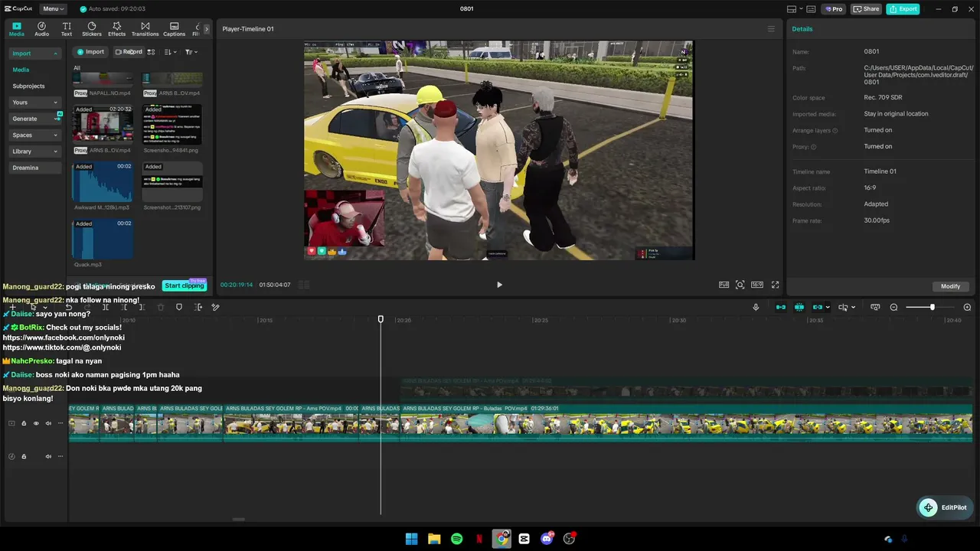Click the Redo arrow in timeline toolbar
This screenshot has width=980, height=551.
click(x=87, y=308)
